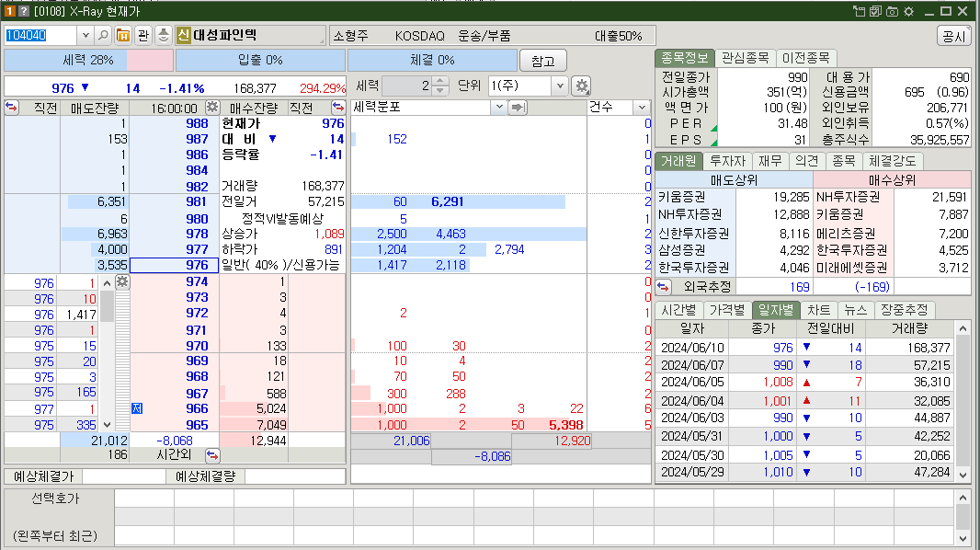This screenshot has height=550, width=980.
Task: Open the title bar gear settings icon
Action: (908, 11)
